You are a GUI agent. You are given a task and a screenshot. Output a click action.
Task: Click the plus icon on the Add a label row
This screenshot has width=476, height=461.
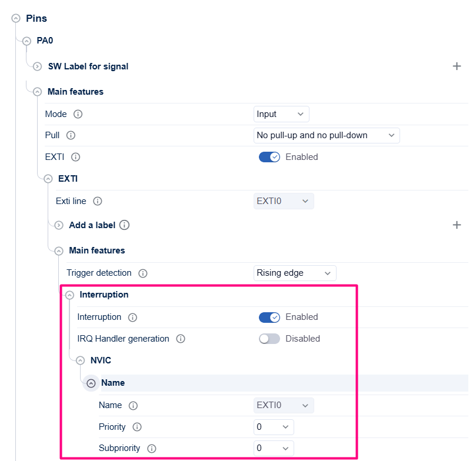(x=457, y=225)
